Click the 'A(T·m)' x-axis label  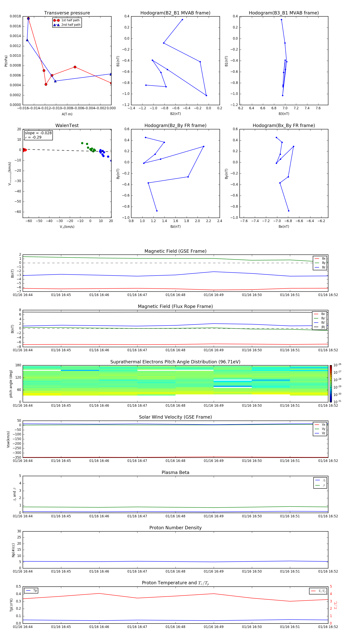[67, 114]
